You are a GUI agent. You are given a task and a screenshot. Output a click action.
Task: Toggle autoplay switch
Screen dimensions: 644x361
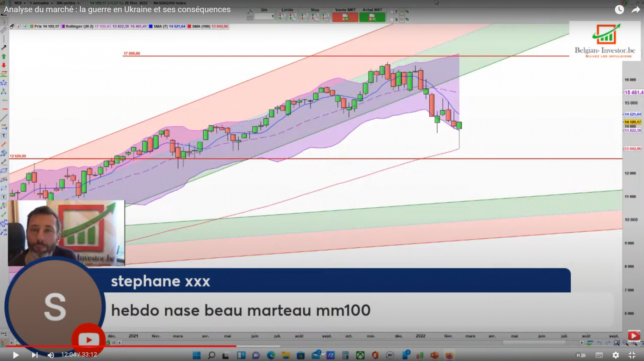coord(581,355)
